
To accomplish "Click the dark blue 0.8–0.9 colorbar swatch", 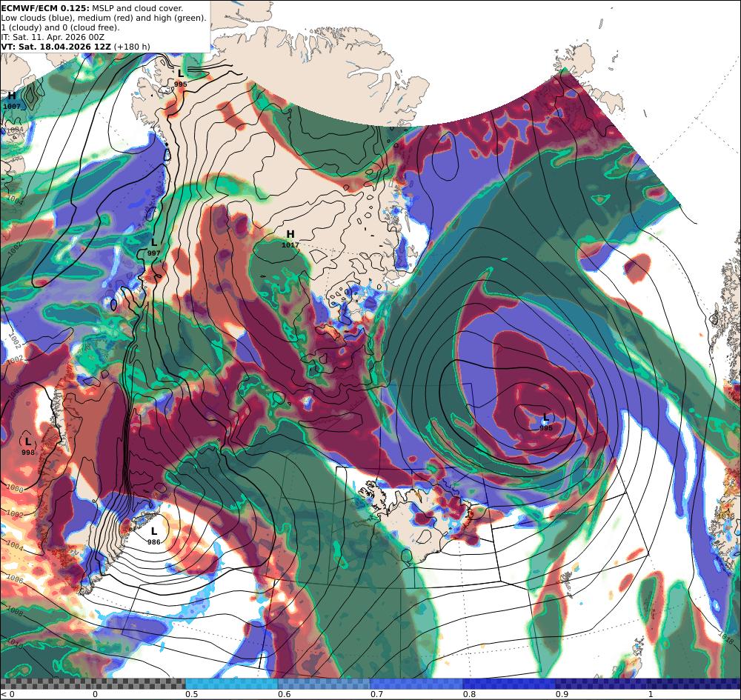I will tap(509, 684).
